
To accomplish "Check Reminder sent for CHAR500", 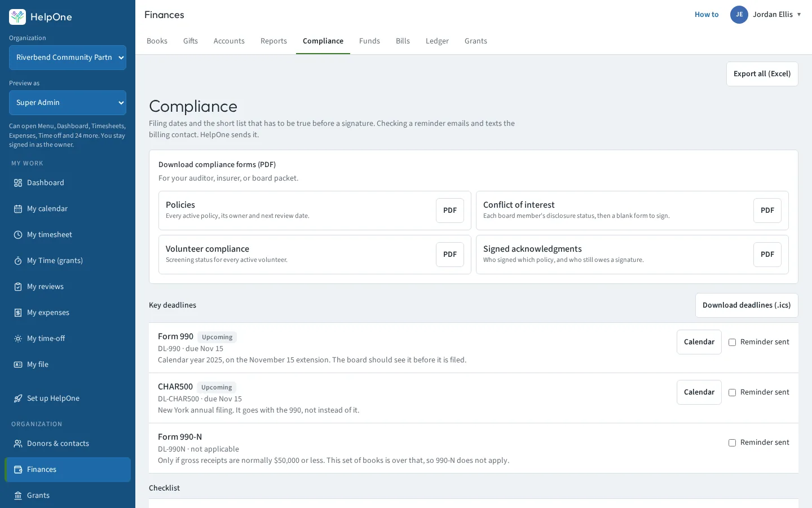I will pos(732,392).
